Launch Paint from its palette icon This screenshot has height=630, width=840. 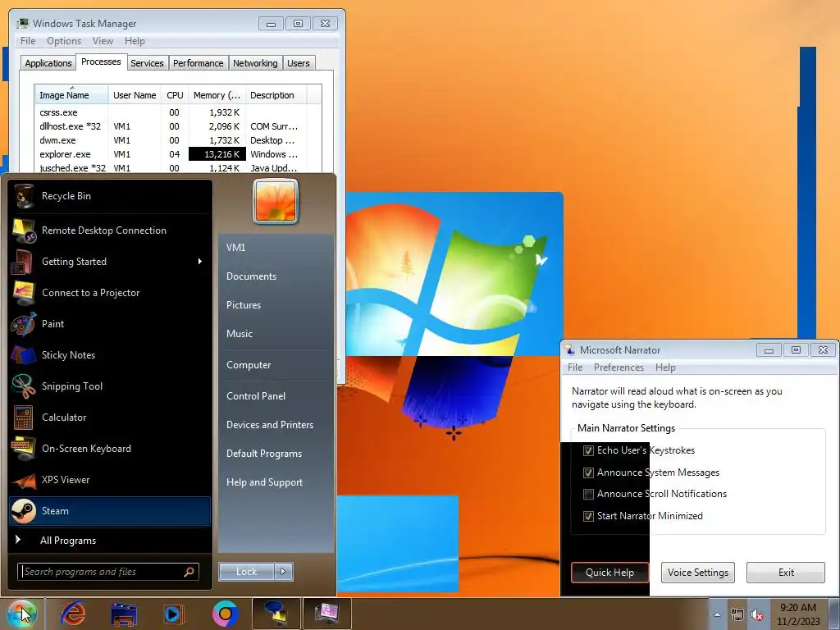point(24,323)
